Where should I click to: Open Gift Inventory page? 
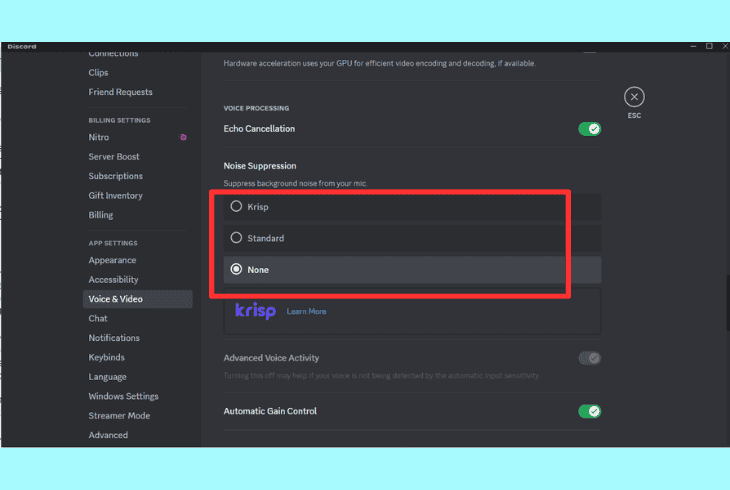coord(115,196)
